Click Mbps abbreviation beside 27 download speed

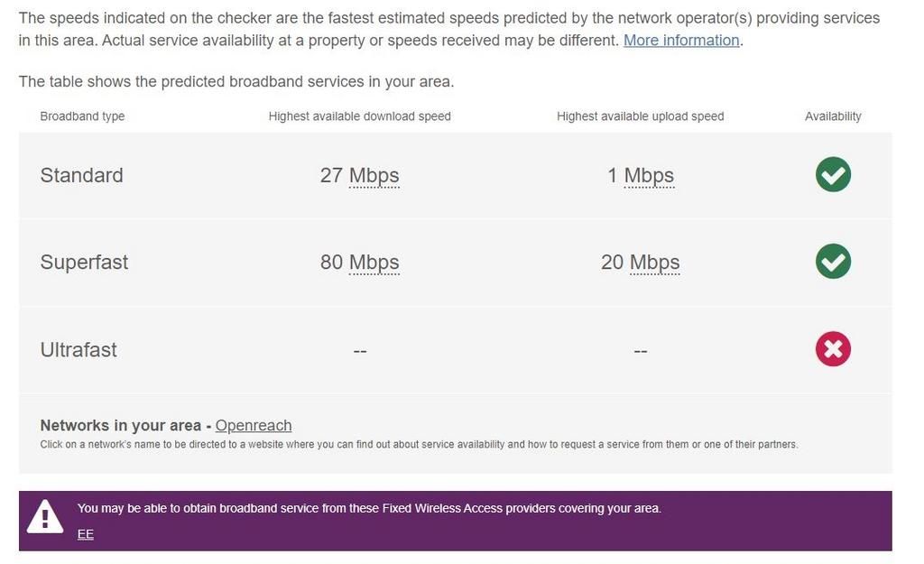click(374, 175)
